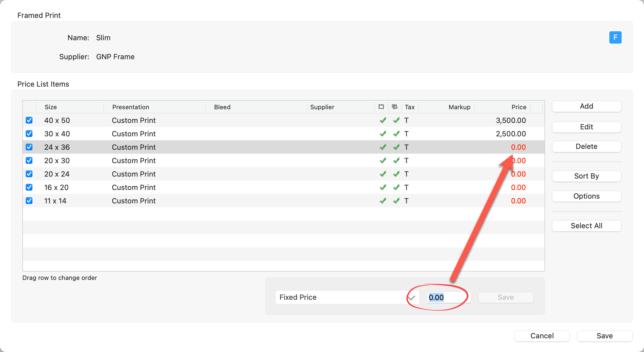The height and width of the screenshot is (352, 644).
Task: Sort by the Size column header
Action: [x=51, y=107]
